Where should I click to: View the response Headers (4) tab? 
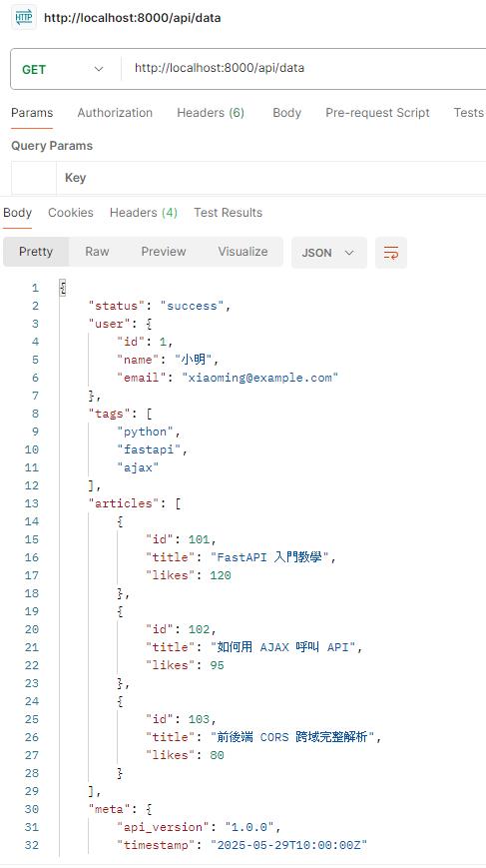pyautogui.click(x=144, y=213)
